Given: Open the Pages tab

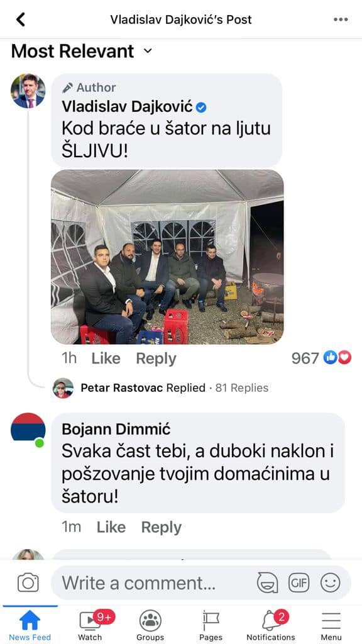Looking at the screenshot, I should pyautogui.click(x=211, y=625).
